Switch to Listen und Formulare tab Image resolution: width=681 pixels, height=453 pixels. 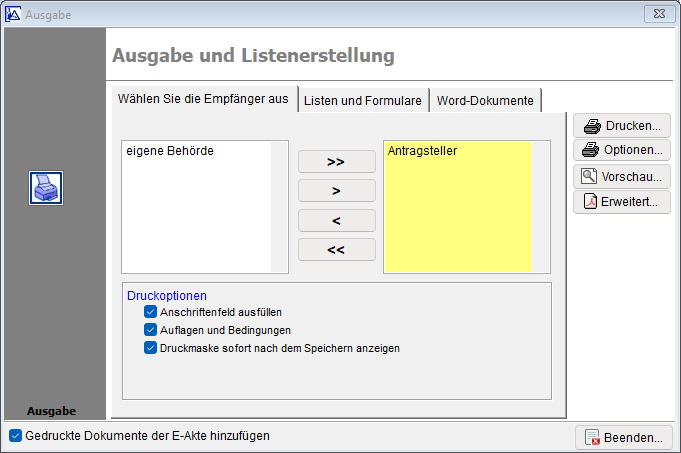(363, 101)
